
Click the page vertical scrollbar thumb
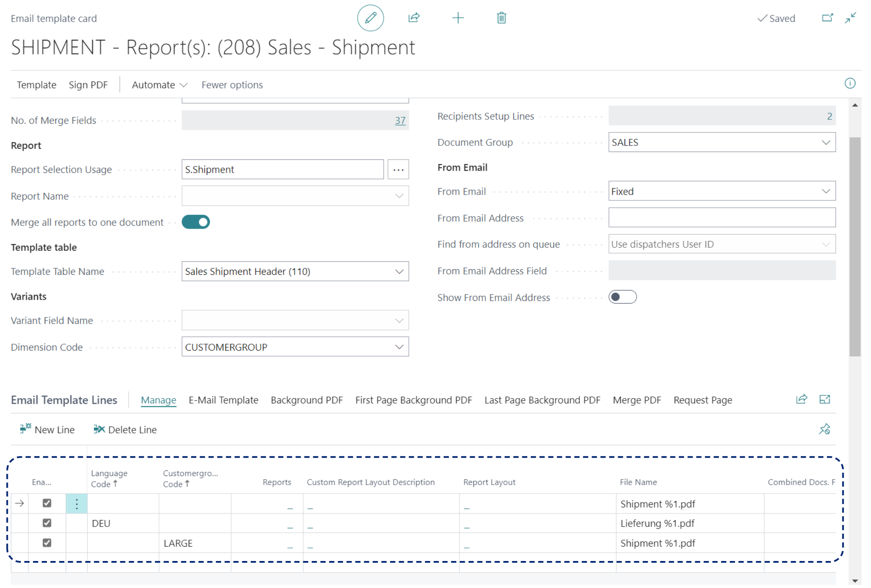point(855,247)
